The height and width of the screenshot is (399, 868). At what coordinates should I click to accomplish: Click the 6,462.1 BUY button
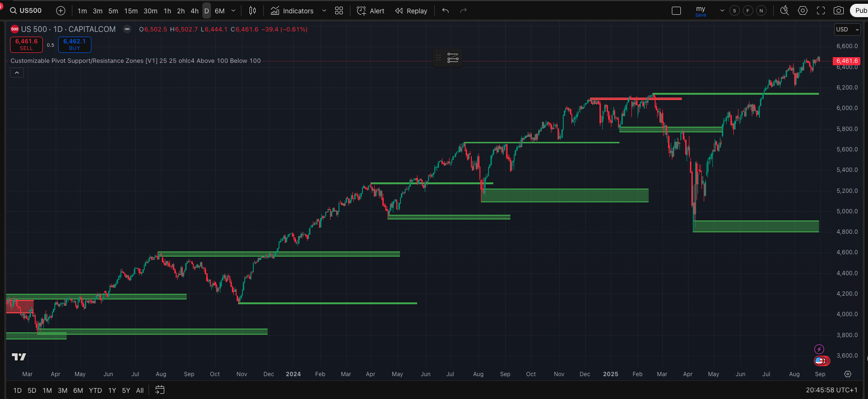74,45
